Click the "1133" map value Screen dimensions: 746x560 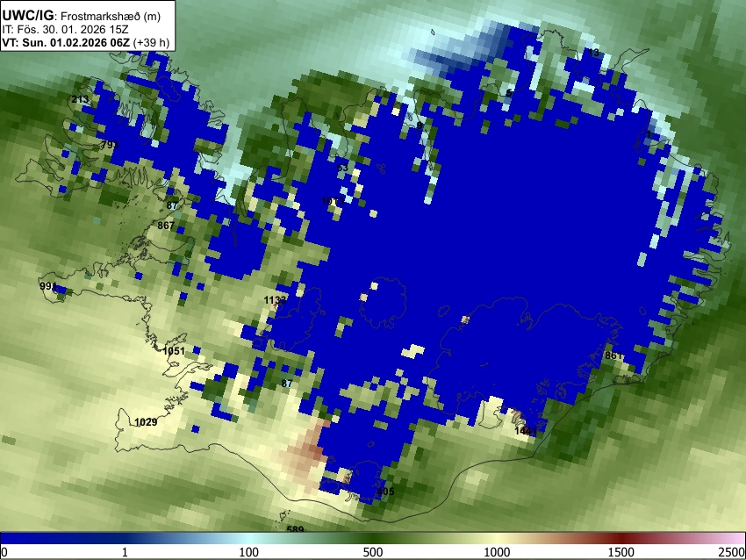point(276,300)
